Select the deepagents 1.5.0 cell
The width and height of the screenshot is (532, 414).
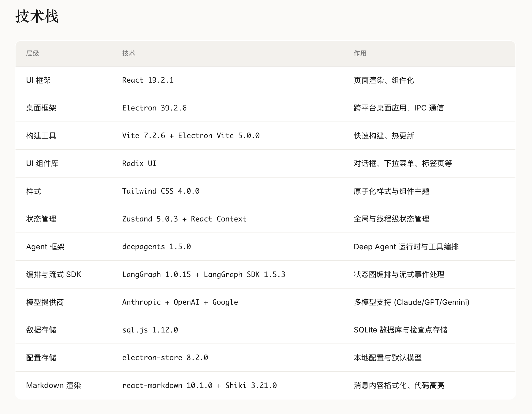[x=157, y=247]
